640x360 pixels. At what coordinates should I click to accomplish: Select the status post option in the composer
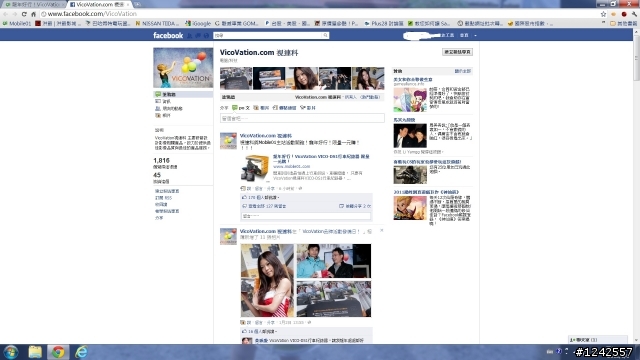tap(241, 108)
